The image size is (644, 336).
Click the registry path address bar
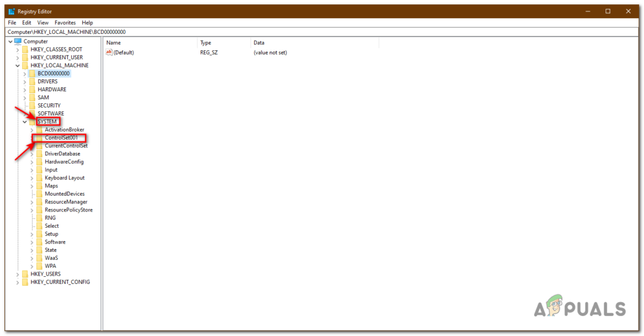coord(322,31)
